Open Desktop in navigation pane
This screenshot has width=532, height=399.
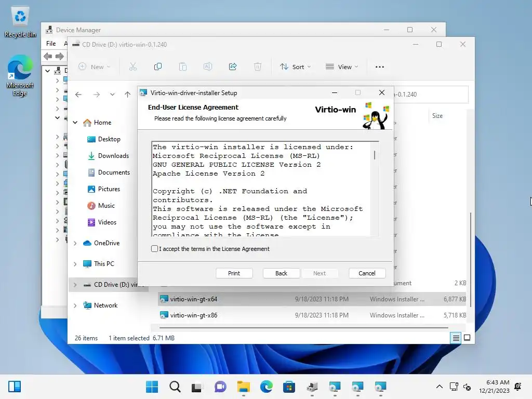pos(104,139)
